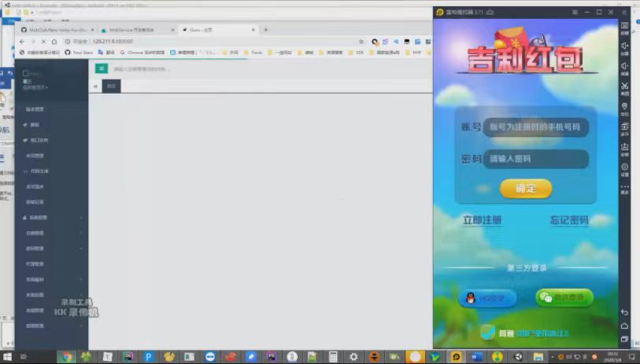Click the install APK icon in emulator sidebar
This screenshot has width=640, height=364.
click(x=624, y=147)
